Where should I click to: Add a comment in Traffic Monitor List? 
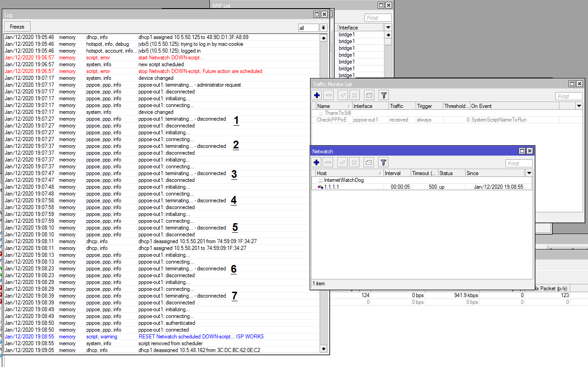point(369,95)
